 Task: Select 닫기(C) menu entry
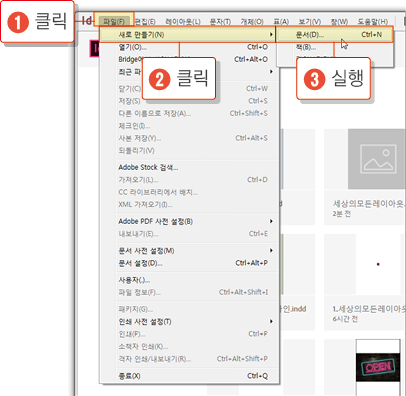[x=189, y=89]
